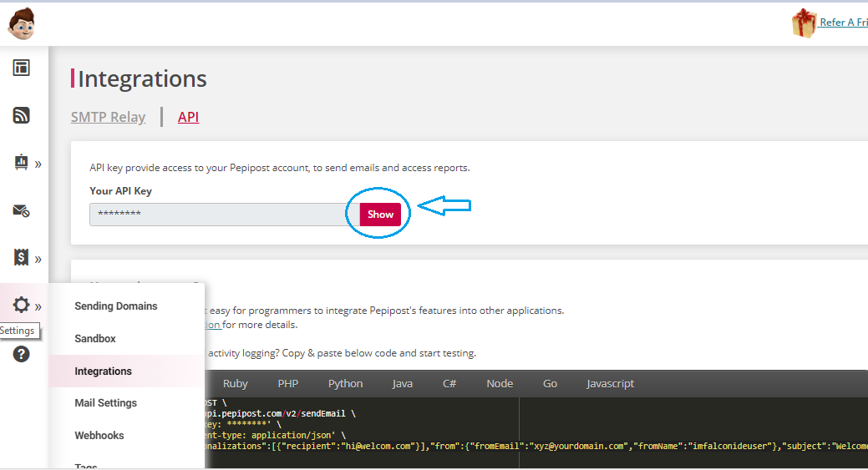
Task: Select the Node code tab
Action: click(500, 384)
